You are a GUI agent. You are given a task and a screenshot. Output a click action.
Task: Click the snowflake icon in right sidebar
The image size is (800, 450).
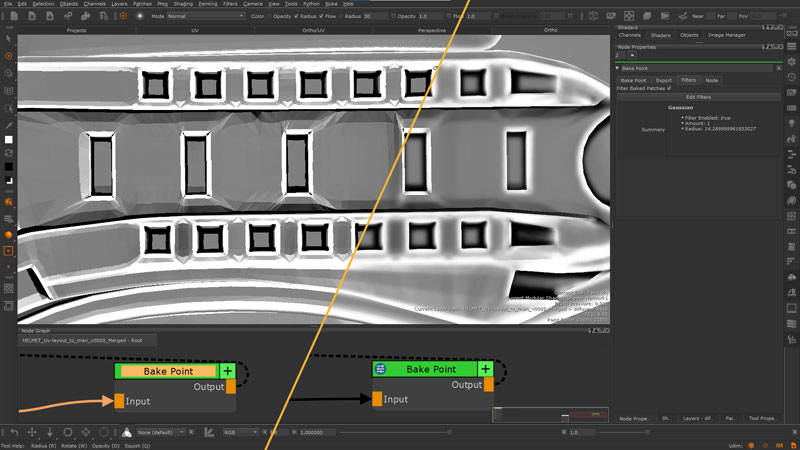[x=791, y=62]
